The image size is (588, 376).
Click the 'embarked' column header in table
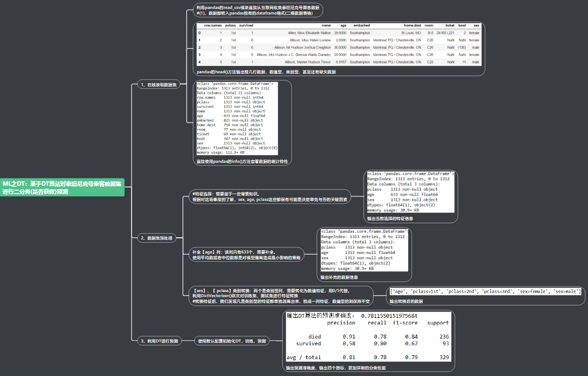(362, 26)
